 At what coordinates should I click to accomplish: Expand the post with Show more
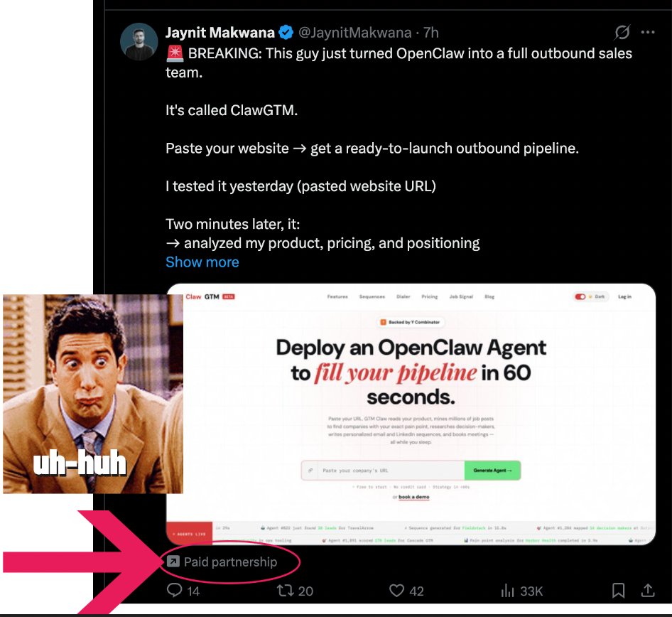click(x=202, y=262)
